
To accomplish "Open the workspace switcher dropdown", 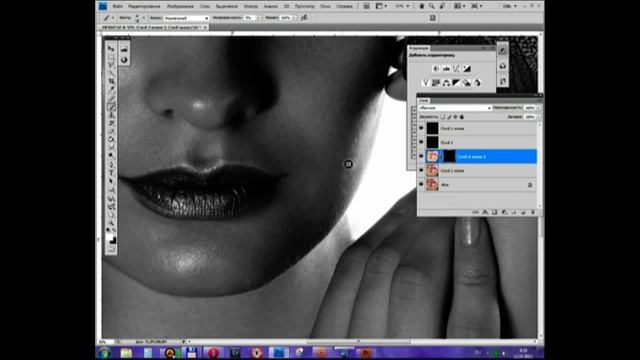I will (x=510, y=6).
